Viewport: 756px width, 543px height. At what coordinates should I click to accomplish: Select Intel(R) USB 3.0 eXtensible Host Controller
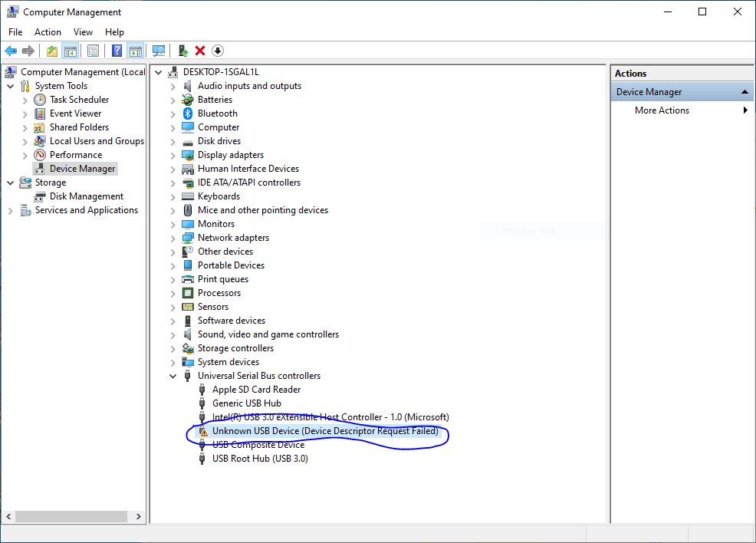point(330,417)
